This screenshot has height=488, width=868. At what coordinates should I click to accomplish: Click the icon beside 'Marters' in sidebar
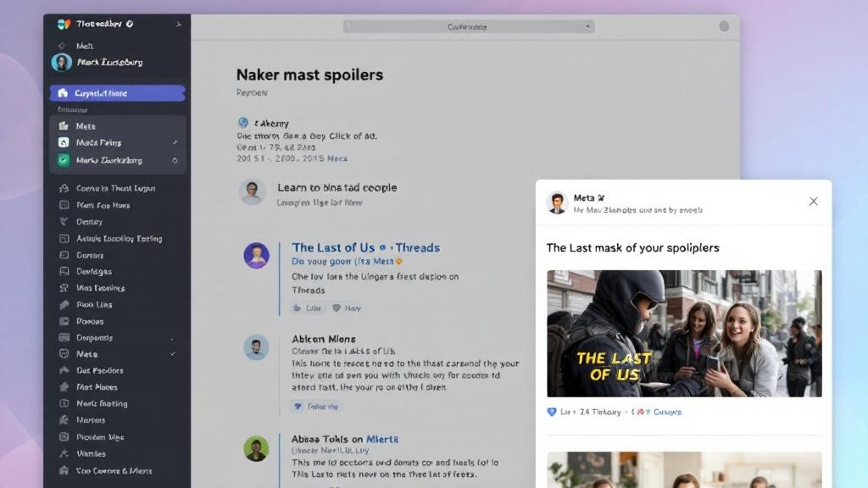(64, 420)
